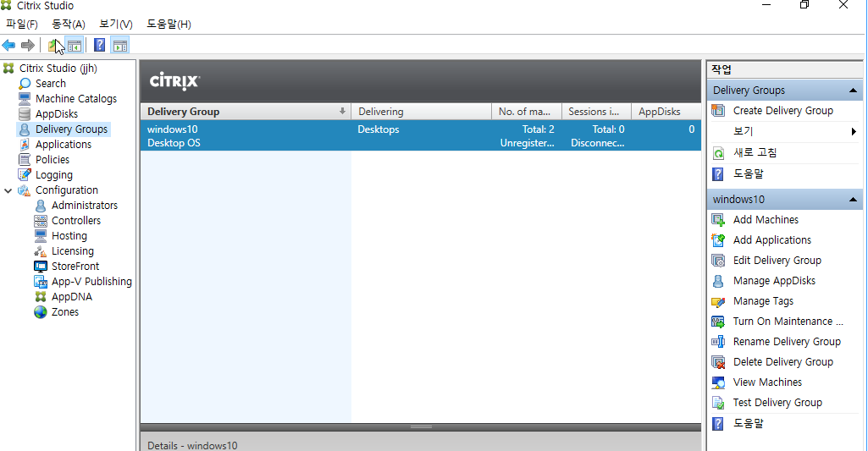Open the 도움말(H) menu
The height and width of the screenshot is (451, 868).
click(169, 25)
